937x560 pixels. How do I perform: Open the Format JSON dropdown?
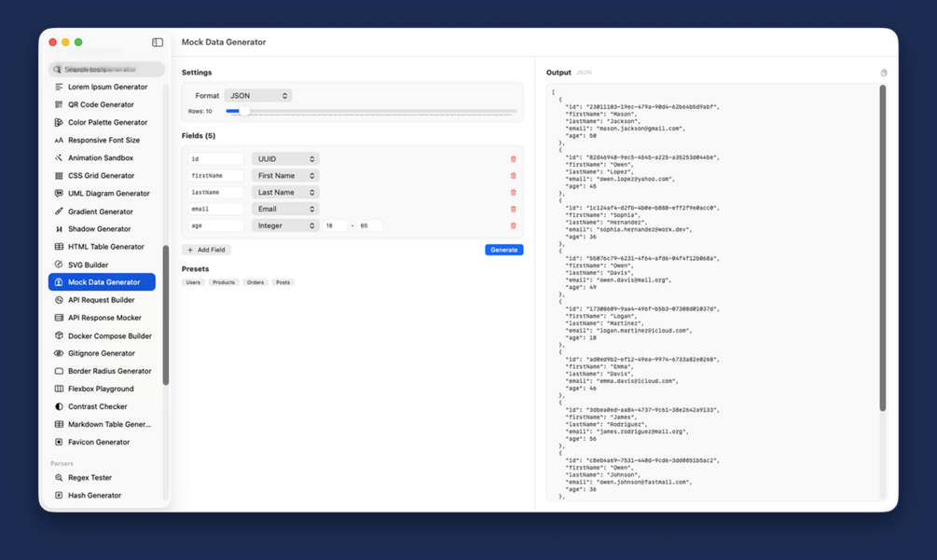(257, 96)
